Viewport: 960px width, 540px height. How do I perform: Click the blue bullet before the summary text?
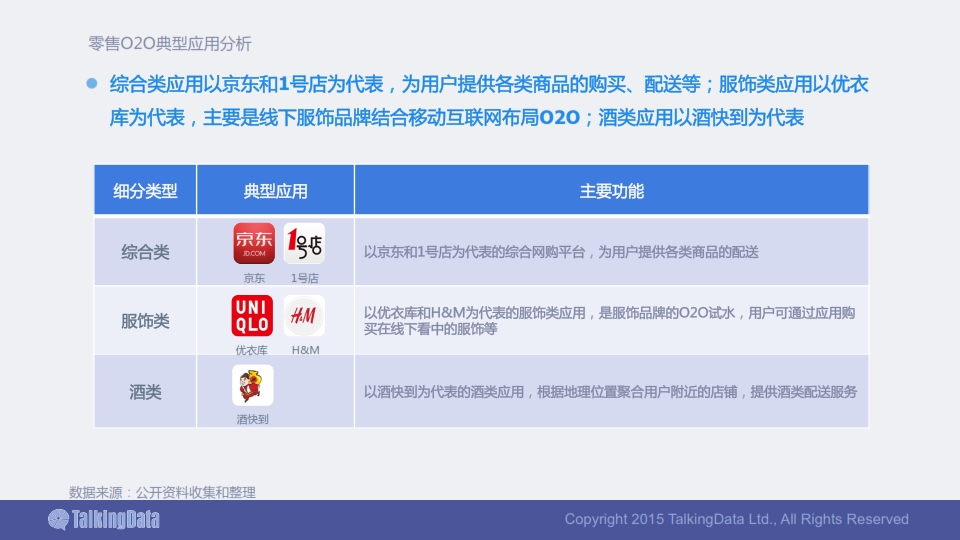(92, 83)
